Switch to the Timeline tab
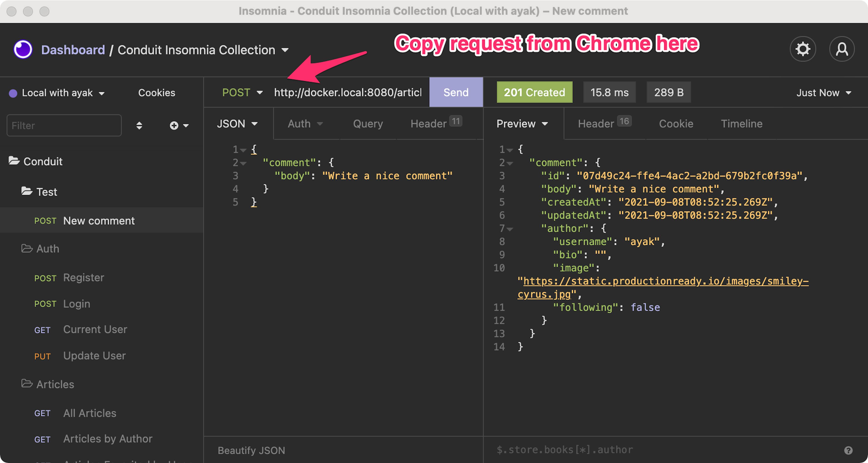This screenshot has width=868, height=463. (741, 124)
